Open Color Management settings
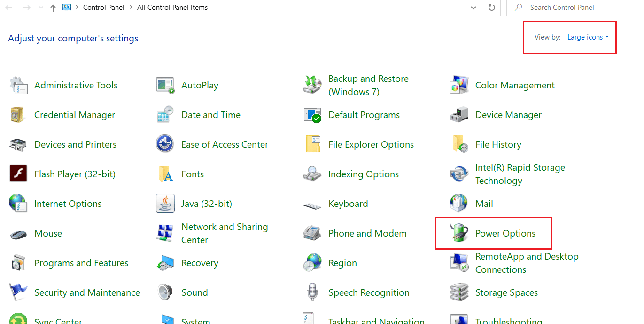 515,85
